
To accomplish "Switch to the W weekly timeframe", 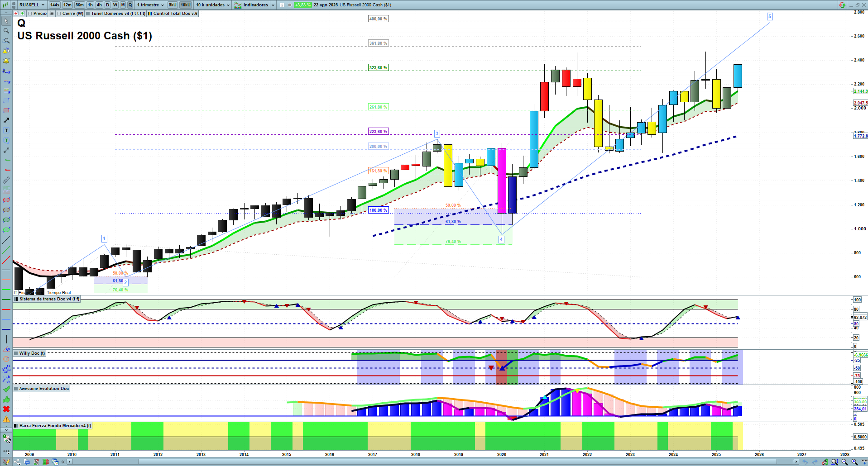I will pyautogui.click(x=115, y=5).
